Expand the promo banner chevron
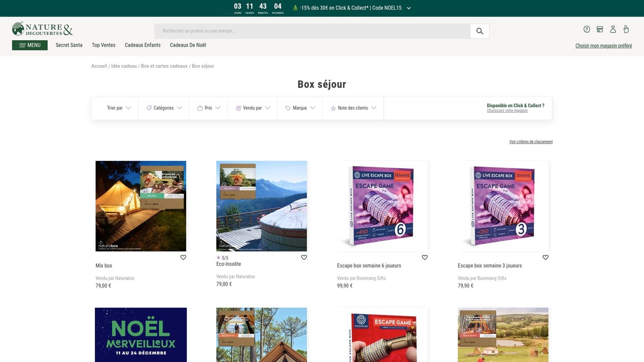Viewport: 644px width, 362px height. point(409,8)
